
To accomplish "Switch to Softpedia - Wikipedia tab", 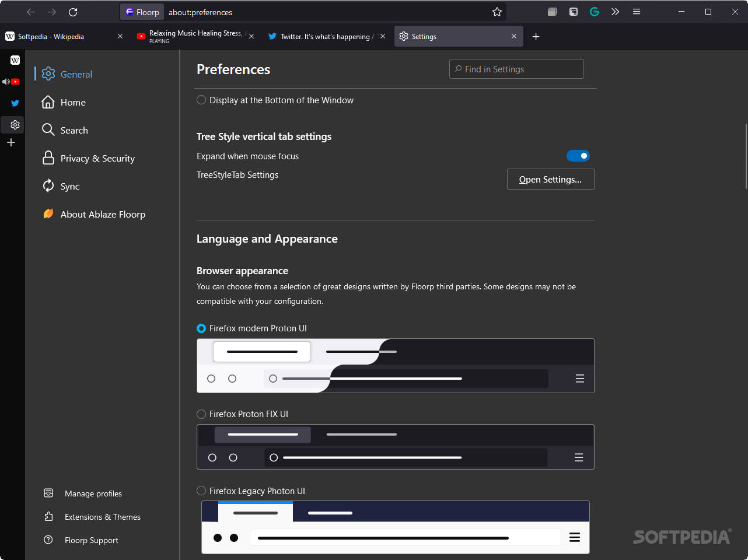I will [x=64, y=36].
